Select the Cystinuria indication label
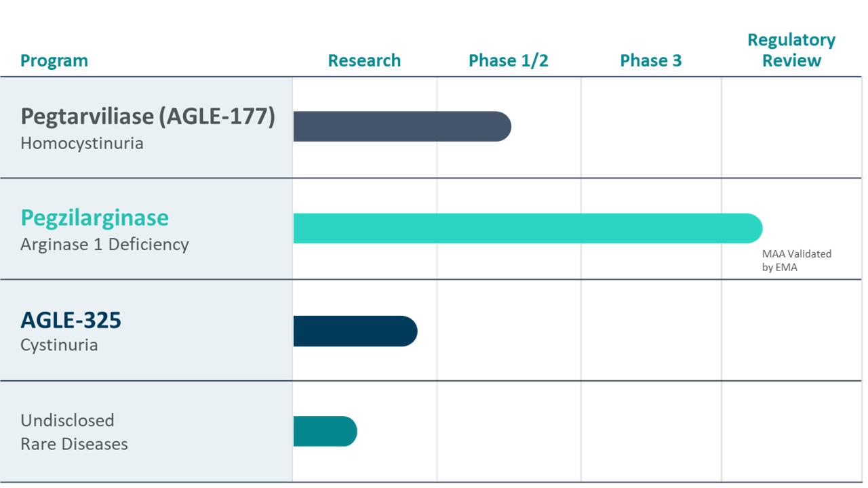The height and width of the screenshot is (488, 868). pyautogui.click(x=59, y=345)
